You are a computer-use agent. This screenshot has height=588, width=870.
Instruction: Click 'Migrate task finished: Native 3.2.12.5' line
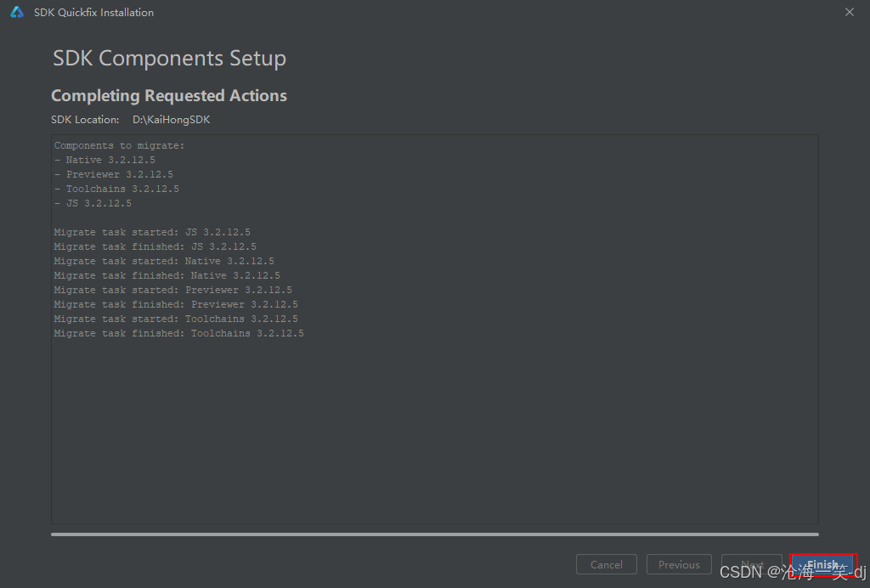click(167, 275)
